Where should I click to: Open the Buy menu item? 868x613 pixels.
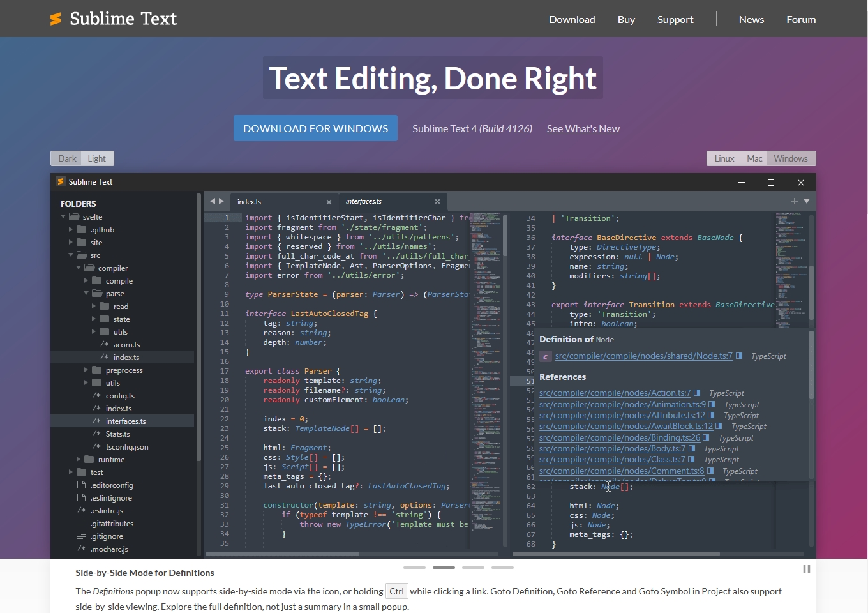tap(626, 19)
